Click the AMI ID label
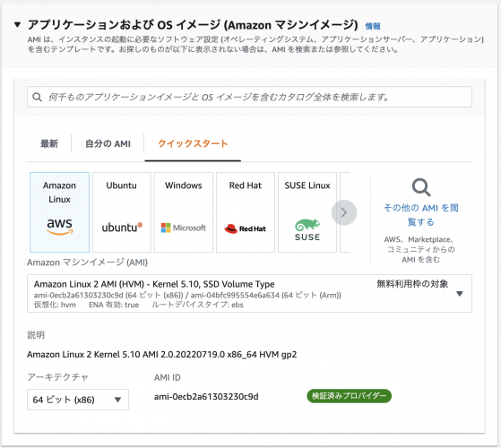501x448 pixels. (167, 377)
